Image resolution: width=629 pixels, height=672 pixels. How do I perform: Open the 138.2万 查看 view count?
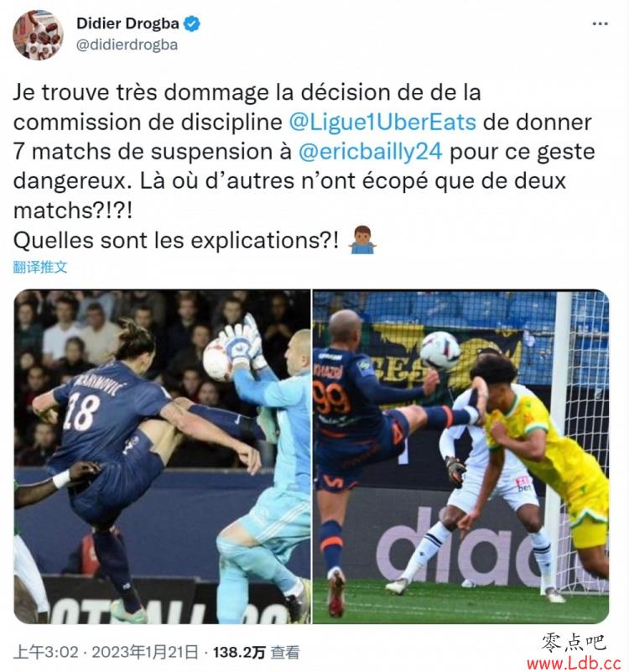(257, 653)
